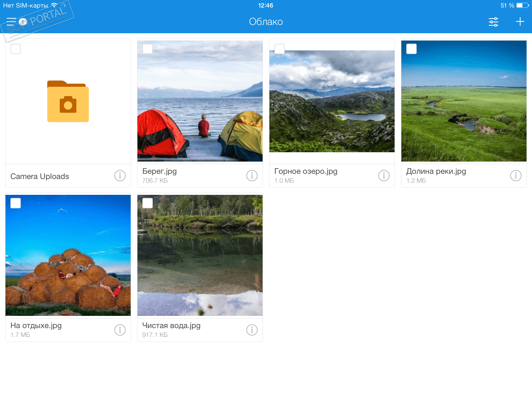This screenshot has height=399, width=532.
Task: Select Долина реки.jpg with its checkbox
Action: click(411, 49)
